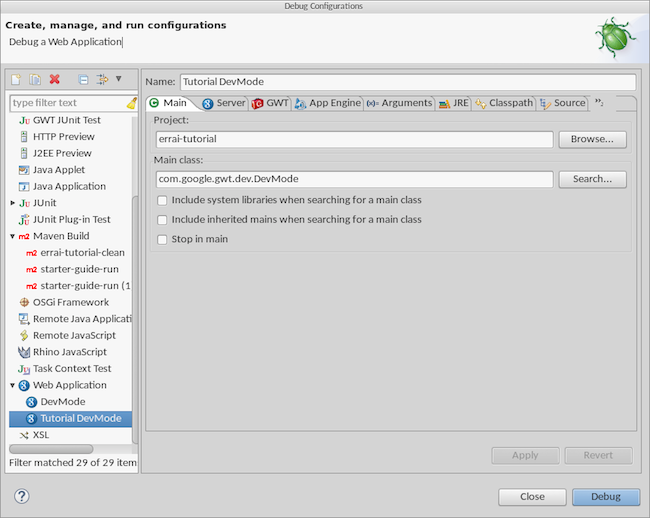
Task: Open filter options dropdown arrow
Action: click(x=119, y=79)
